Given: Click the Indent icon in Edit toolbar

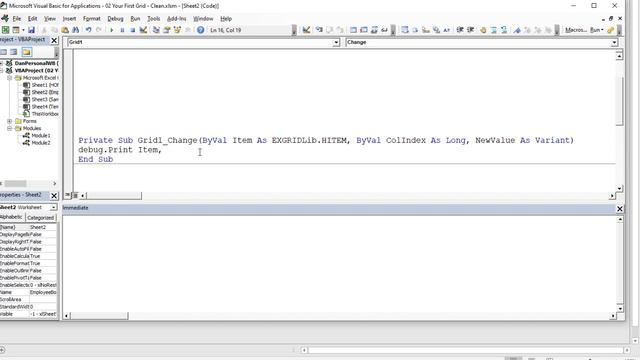Looking at the screenshot, I should pyautogui.click(x=460, y=30).
